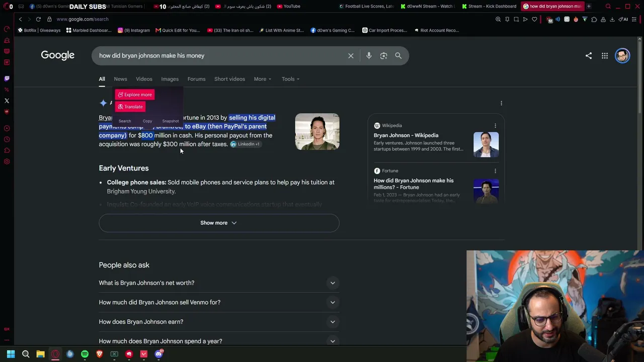
Task: Open options for the Wikipedia source card
Action: 495,126
